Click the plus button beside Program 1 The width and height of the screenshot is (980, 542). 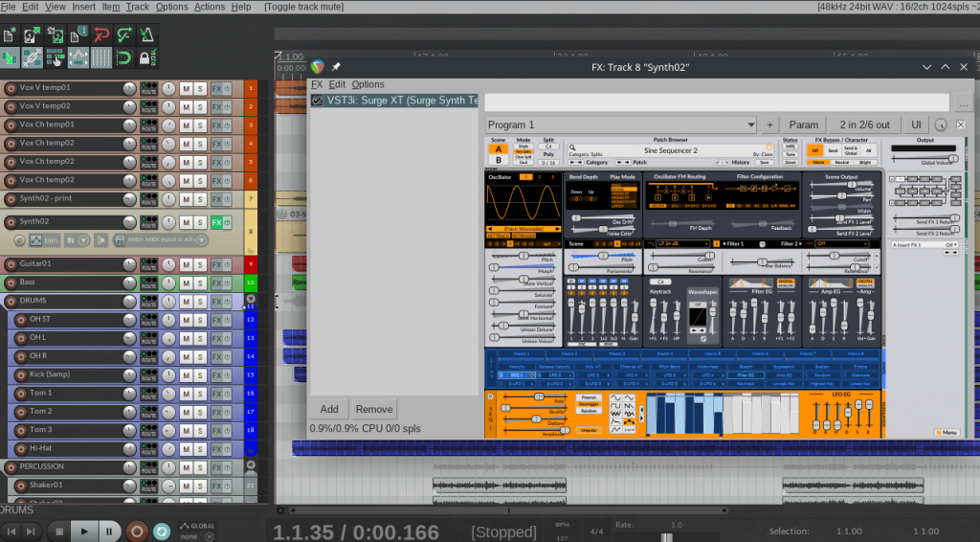click(769, 124)
